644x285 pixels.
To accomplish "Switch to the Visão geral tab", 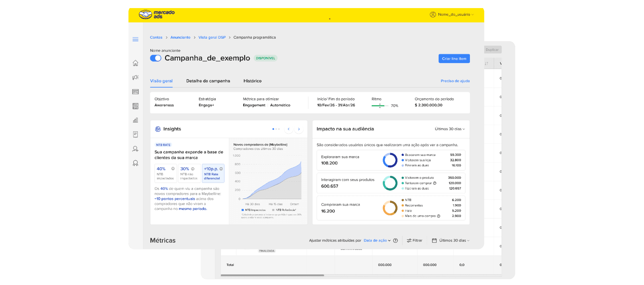I will click(161, 81).
